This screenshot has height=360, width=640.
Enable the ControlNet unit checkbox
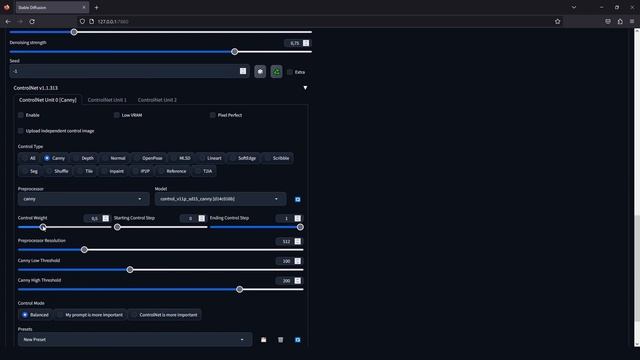[21, 115]
